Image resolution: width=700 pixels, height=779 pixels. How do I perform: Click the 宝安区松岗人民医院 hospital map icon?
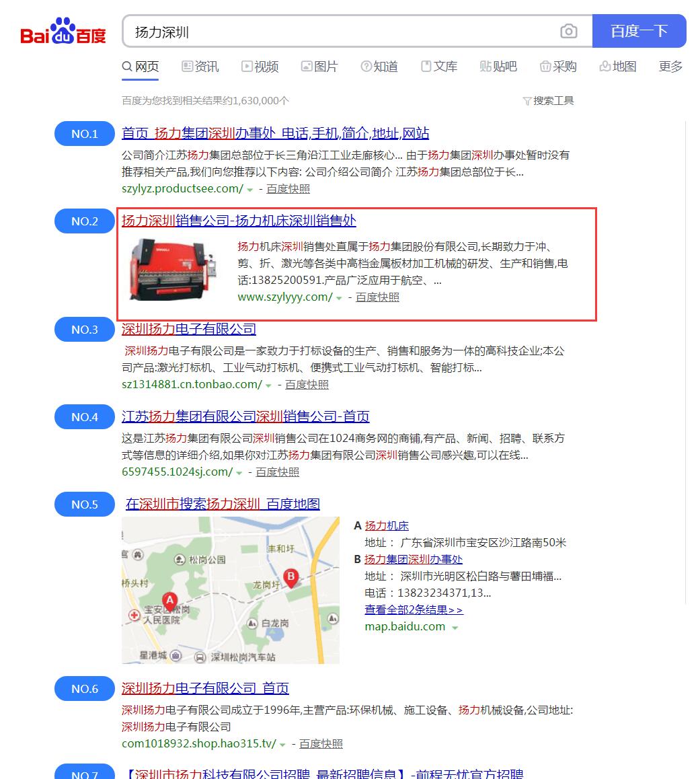pos(134,615)
